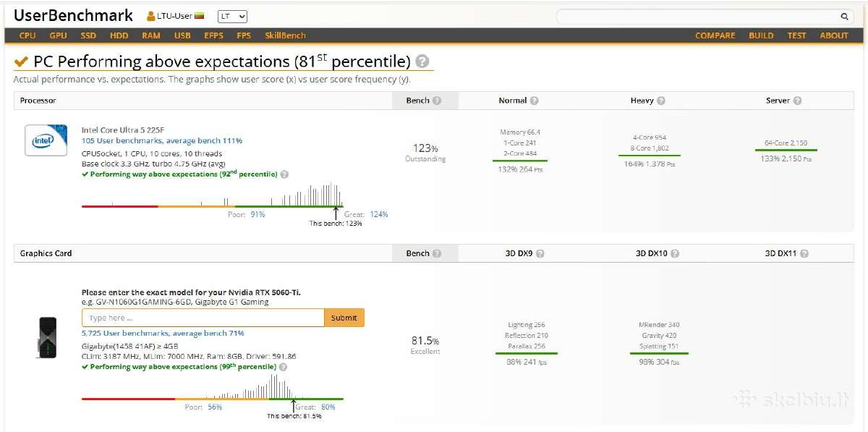Click the LTU-User profile icon
Screen dimensions: 868x432
pos(151,16)
